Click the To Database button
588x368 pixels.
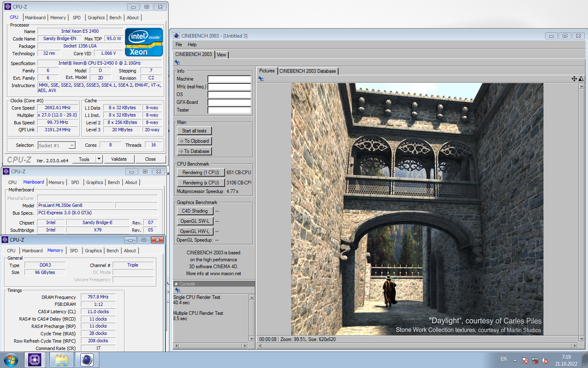[194, 151]
